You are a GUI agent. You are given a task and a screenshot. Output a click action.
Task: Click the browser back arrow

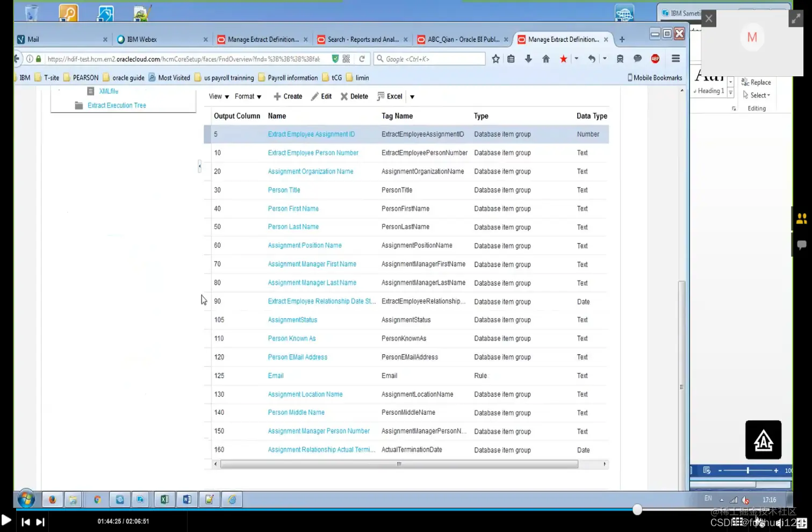pyautogui.click(x=17, y=59)
